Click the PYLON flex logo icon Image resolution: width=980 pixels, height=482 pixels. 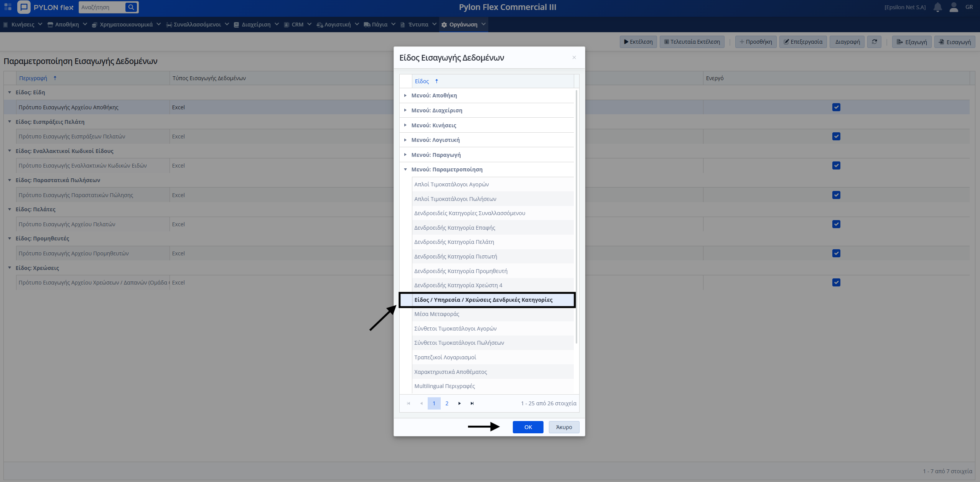pyautogui.click(x=24, y=7)
